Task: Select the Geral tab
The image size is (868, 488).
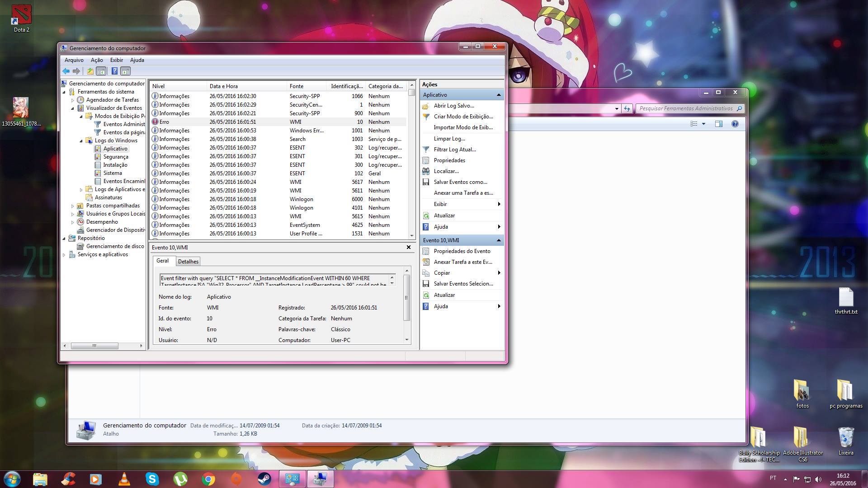Action: click(x=162, y=261)
